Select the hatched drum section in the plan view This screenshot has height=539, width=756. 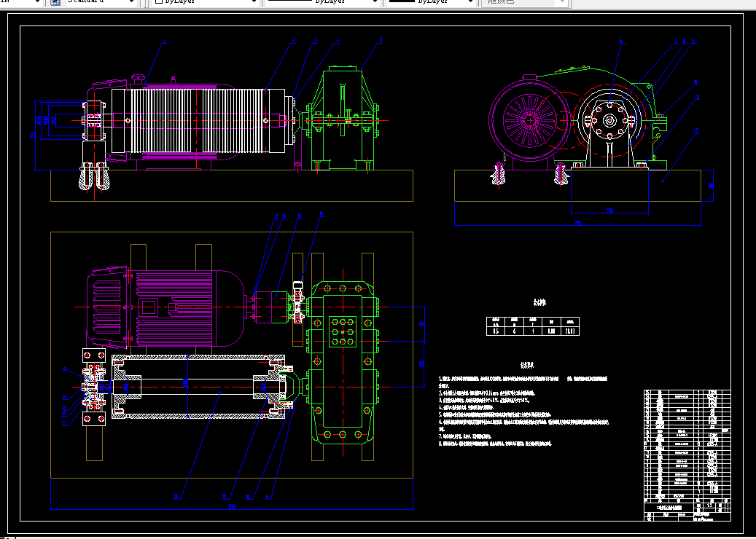pos(198,386)
